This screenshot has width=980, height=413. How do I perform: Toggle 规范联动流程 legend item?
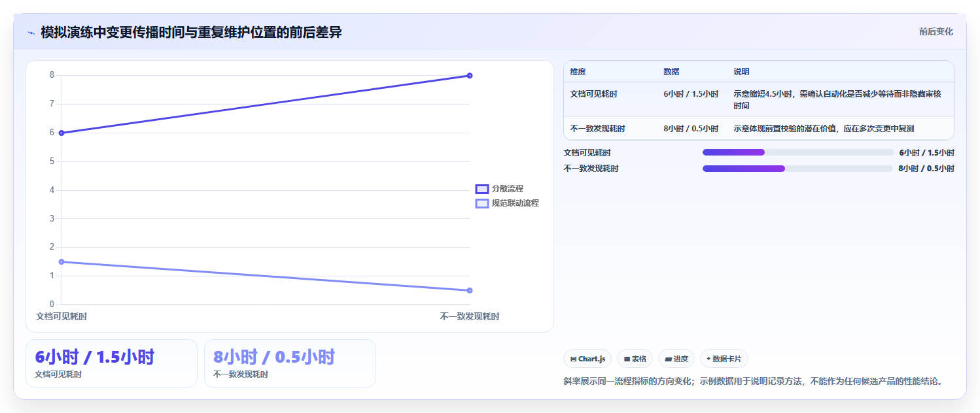(508, 203)
